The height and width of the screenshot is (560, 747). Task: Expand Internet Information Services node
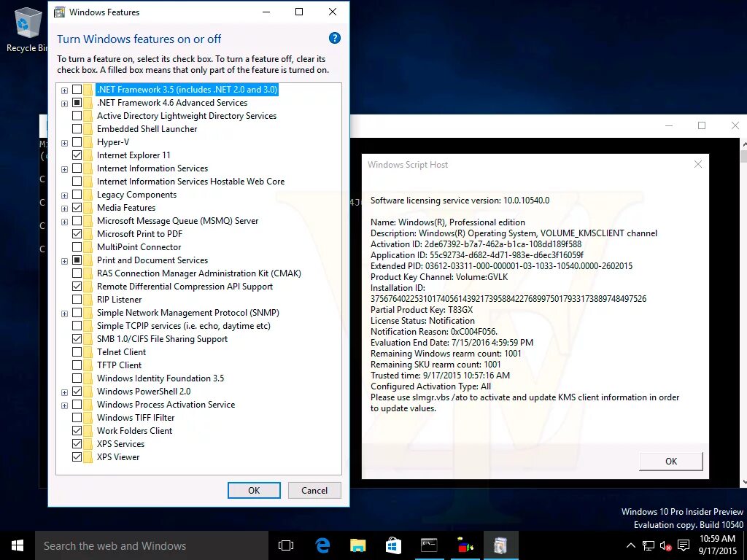click(x=64, y=168)
